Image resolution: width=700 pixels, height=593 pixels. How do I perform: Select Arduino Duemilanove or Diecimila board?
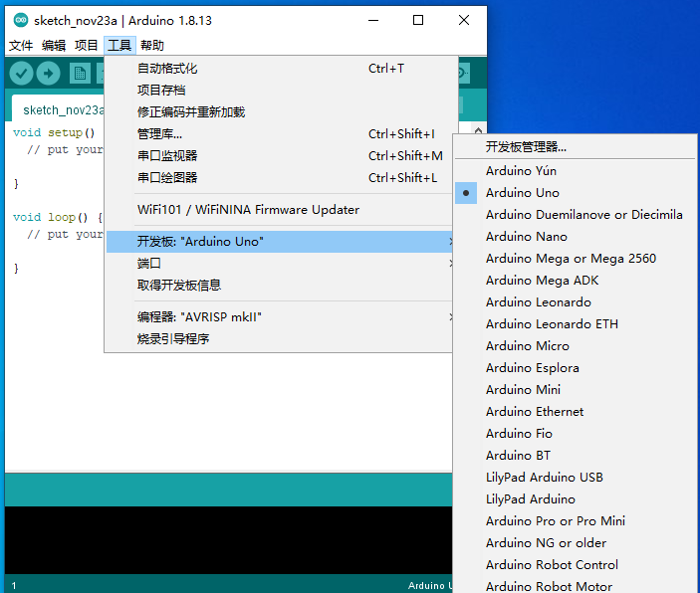[x=575, y=215]
